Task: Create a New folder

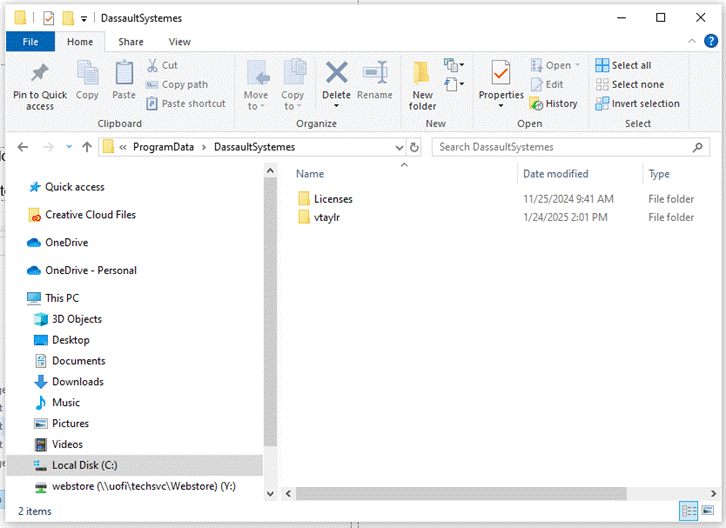Action: click(422, 86)
